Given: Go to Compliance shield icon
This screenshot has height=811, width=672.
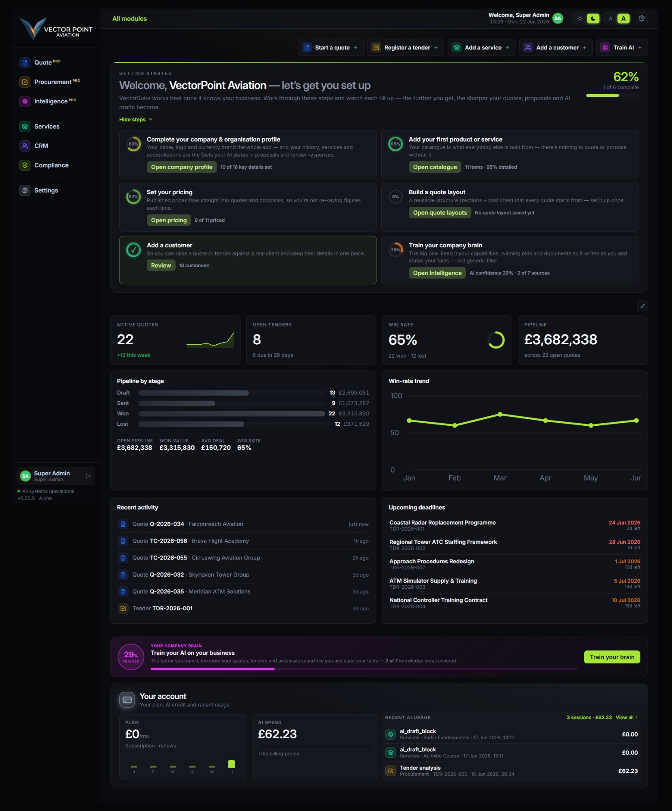Looking at the screenshot, I should tap(25, 165).
